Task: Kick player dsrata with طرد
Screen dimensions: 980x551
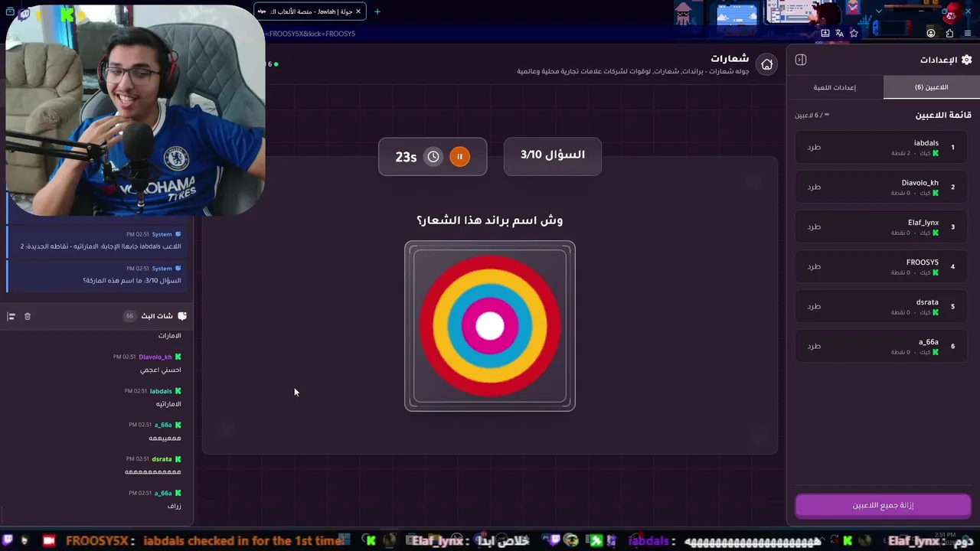Action: click(x=814, y=306)
